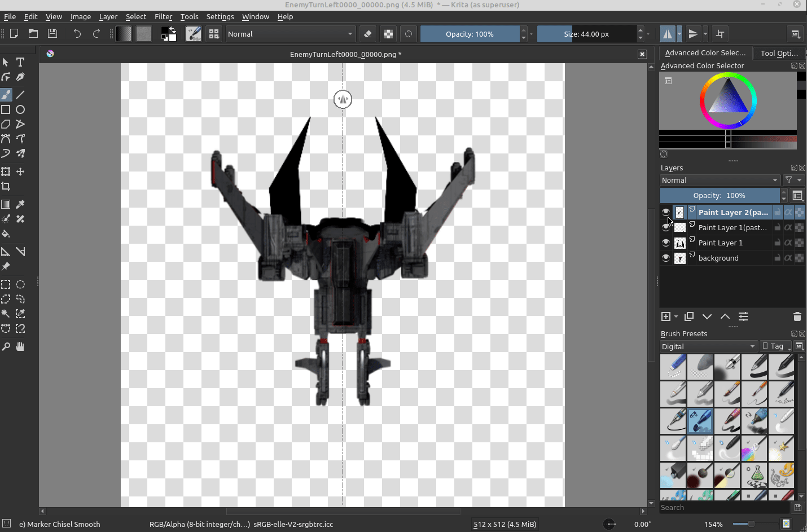The height and width of the screenshot is (532, 807).
Task: Select the Paint Layer 1 row
Action: point(733,243)
